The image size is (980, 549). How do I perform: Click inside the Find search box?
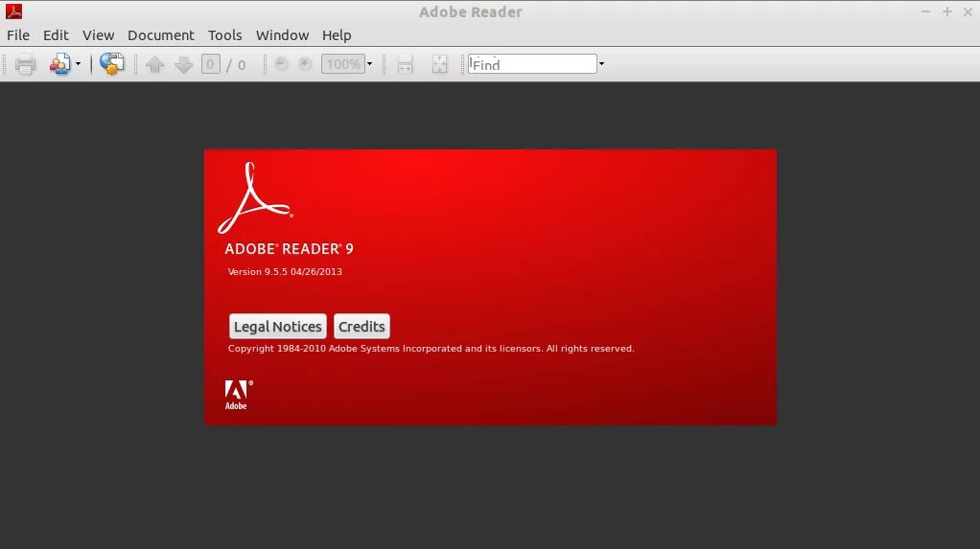[532, 64]
